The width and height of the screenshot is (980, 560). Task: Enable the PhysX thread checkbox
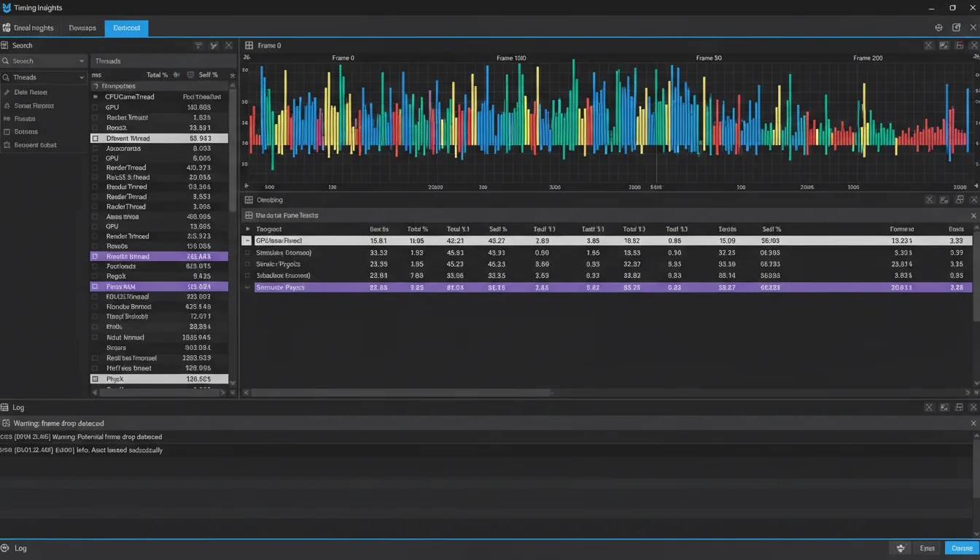tap(93, 379)
